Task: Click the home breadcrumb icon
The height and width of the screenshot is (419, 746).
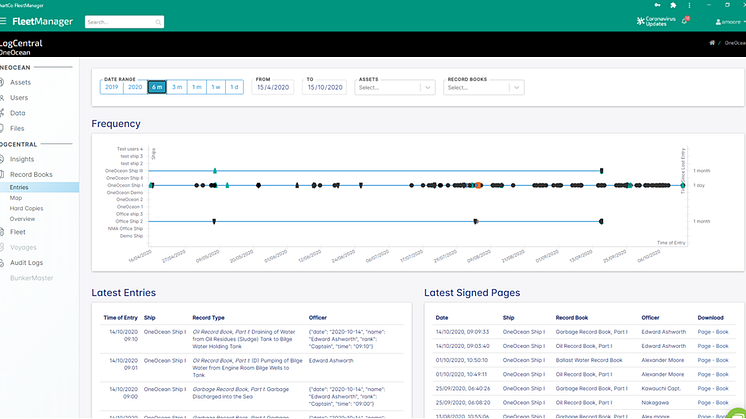Action: click(x=712, y=43)
